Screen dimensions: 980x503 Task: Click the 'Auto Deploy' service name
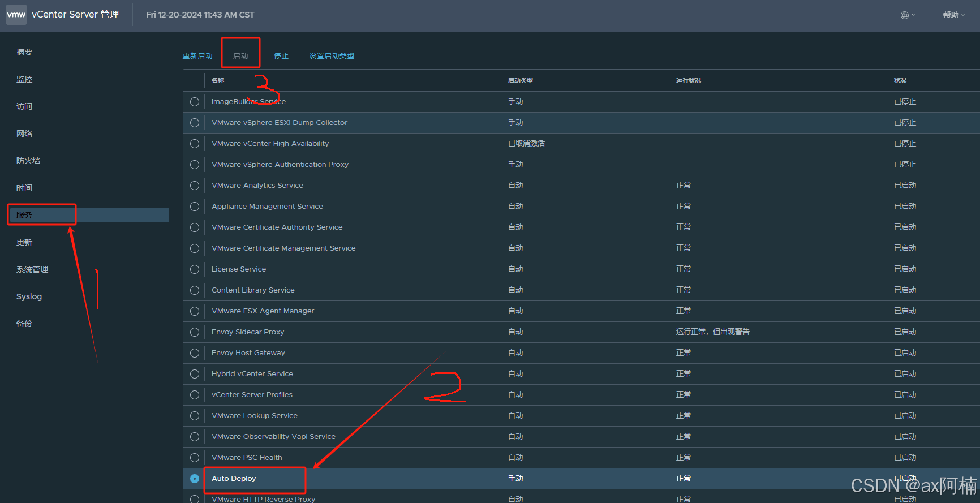point(234,479)
